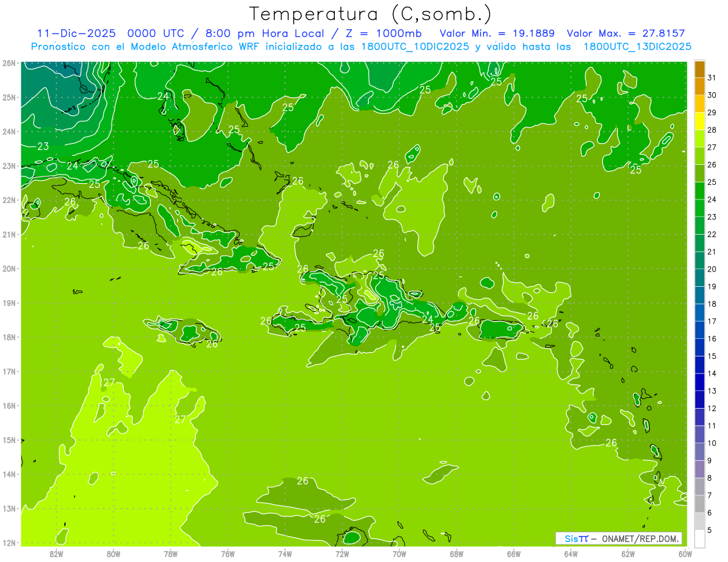Click the 68W longitude axis label
The width and height of the screenshot is (728, 562).
pos(457,554)
